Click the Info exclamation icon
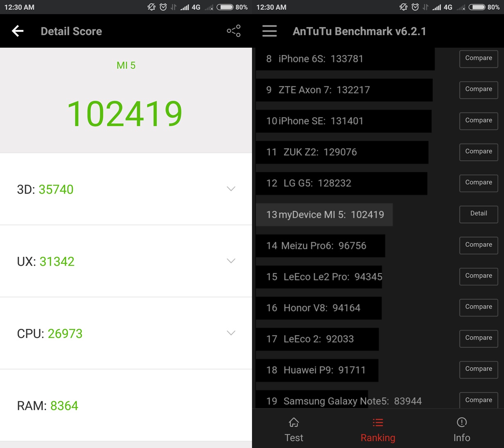Image resolution: width=504 pixels, height=448 pixels. pos(462,422)
